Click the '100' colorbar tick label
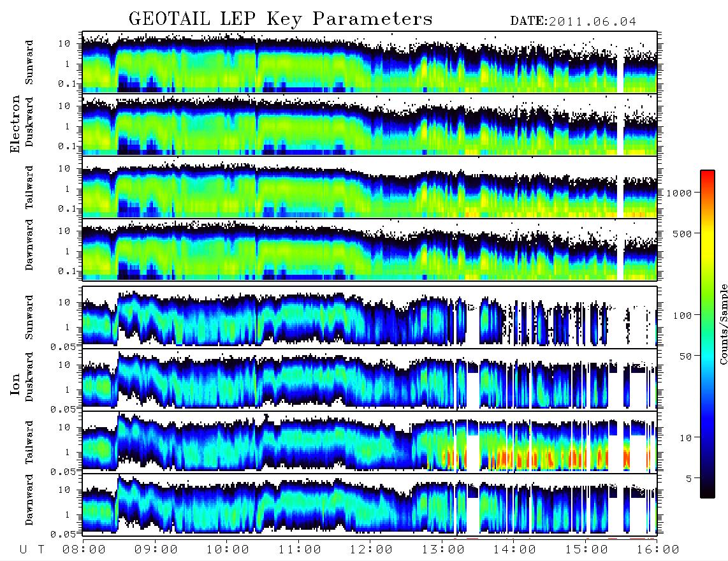The height and width of the screenshot is (561, 728). coord(682,316)
